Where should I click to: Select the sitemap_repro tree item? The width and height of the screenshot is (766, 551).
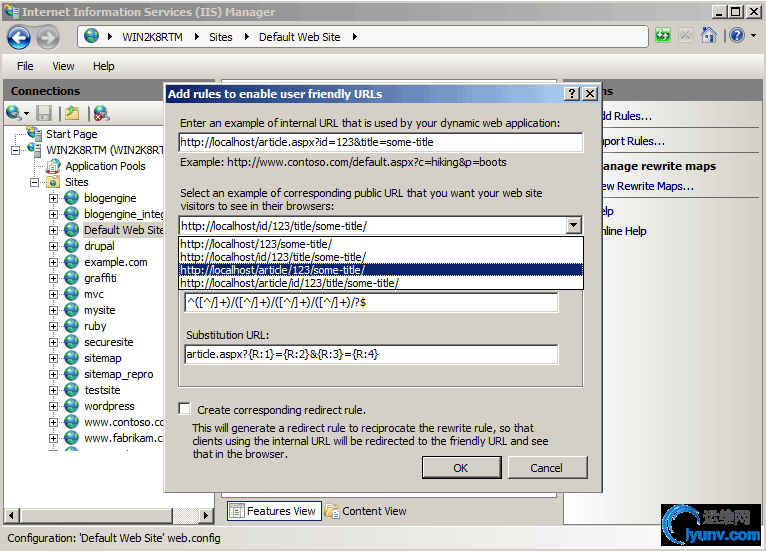119,374
